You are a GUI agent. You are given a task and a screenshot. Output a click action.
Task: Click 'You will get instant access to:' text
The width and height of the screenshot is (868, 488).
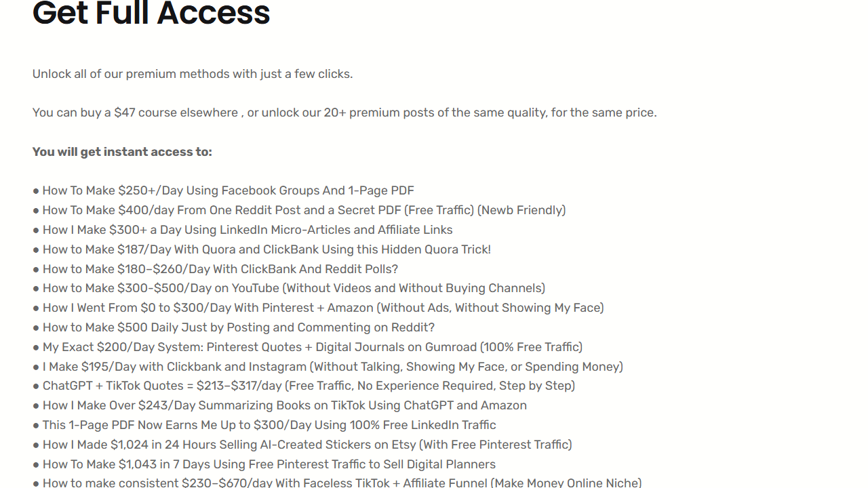click(x=122, y=152)
